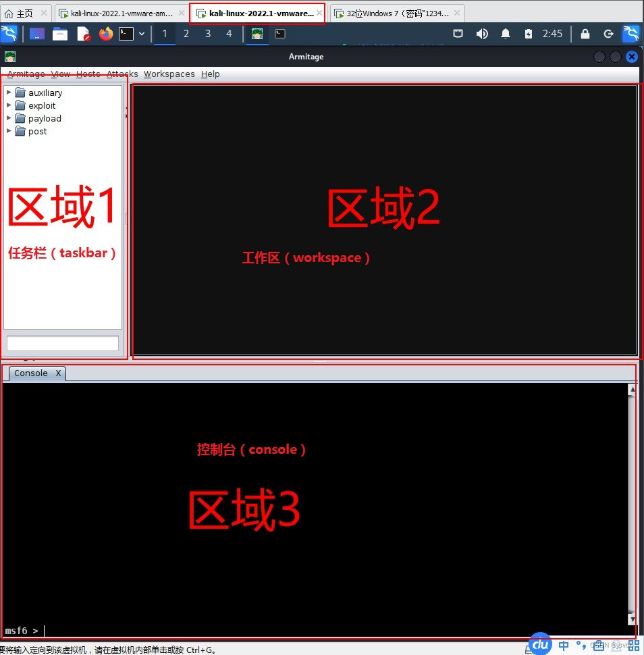Launch the text editor from Kali panel
Image resolution: width=644 pixels, height=655 pixels.
[84, 34]
